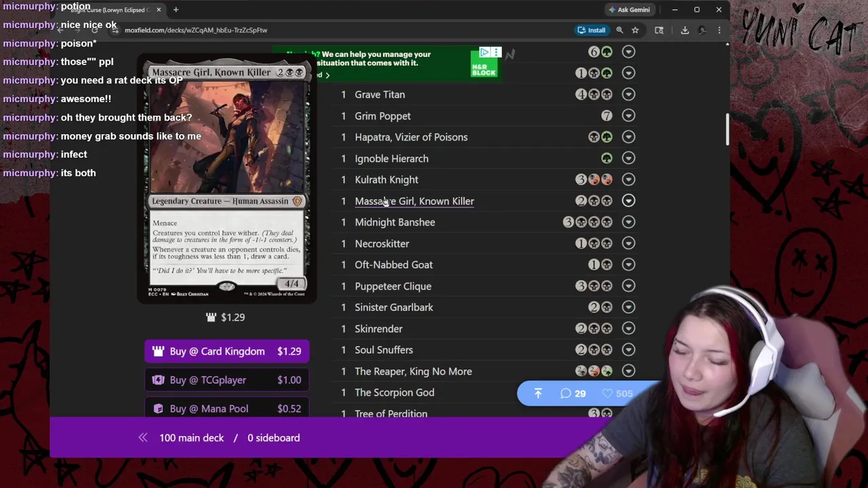Expand the Puppeteer Clique row dropdown

629,286
